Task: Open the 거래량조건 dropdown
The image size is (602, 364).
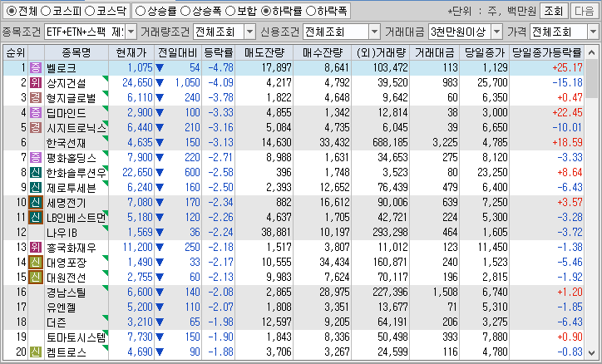Action: [x=249, y=32]
